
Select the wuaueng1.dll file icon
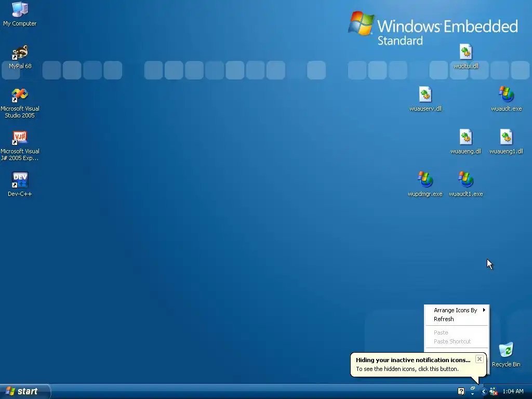506,142
